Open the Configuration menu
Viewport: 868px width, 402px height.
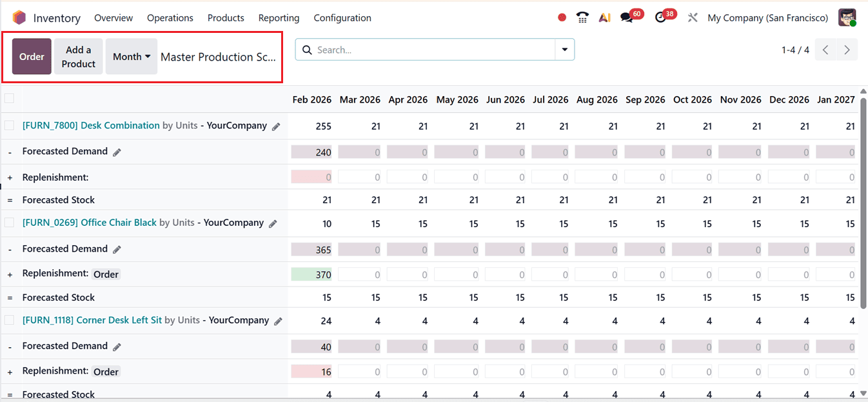pos(342,17)
